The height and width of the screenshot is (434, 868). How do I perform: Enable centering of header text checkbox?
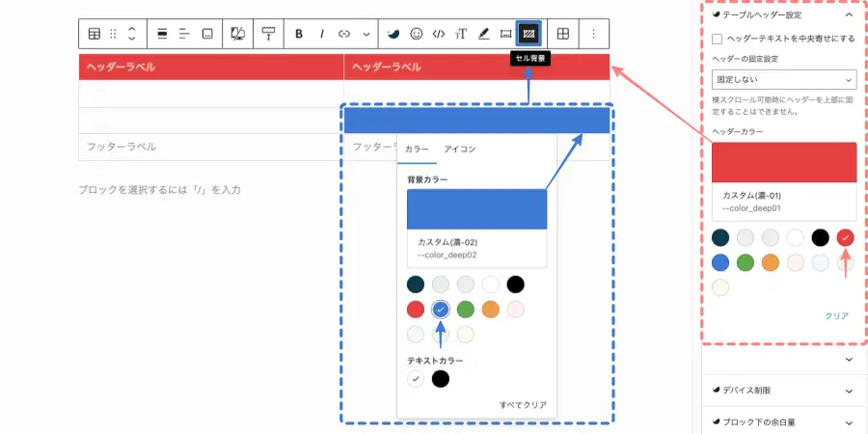(718, 39)
